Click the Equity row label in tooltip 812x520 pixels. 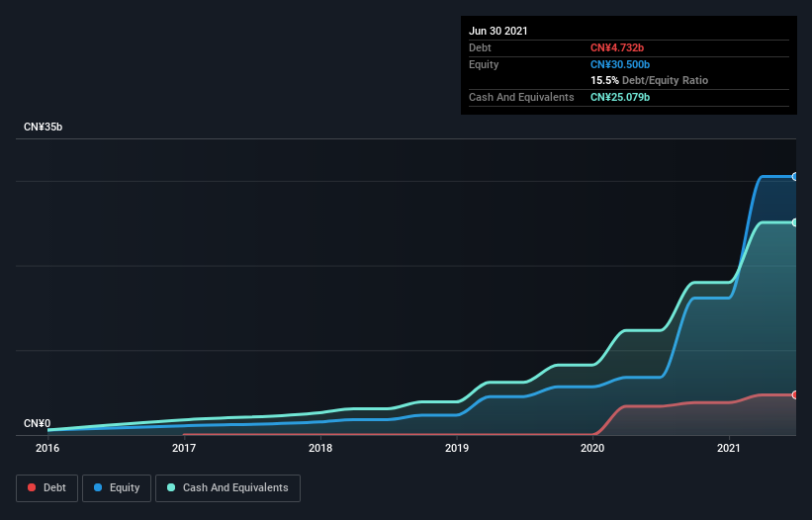point(484,64)
